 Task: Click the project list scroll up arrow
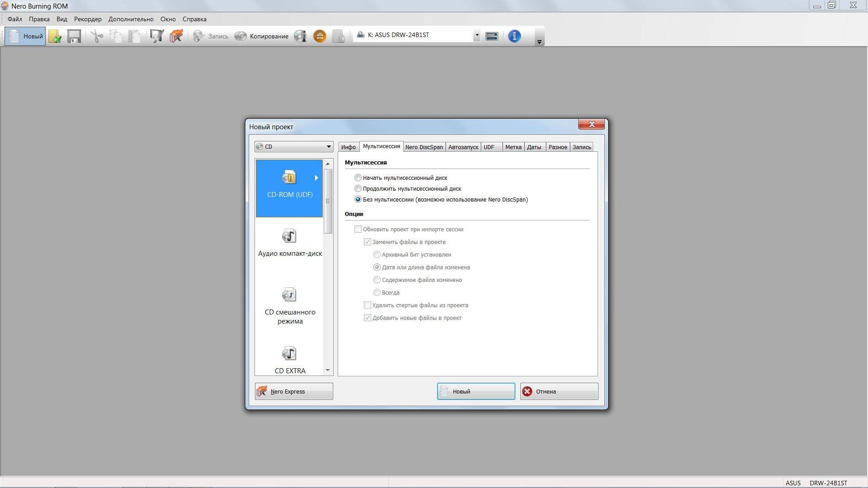(328, 164)
